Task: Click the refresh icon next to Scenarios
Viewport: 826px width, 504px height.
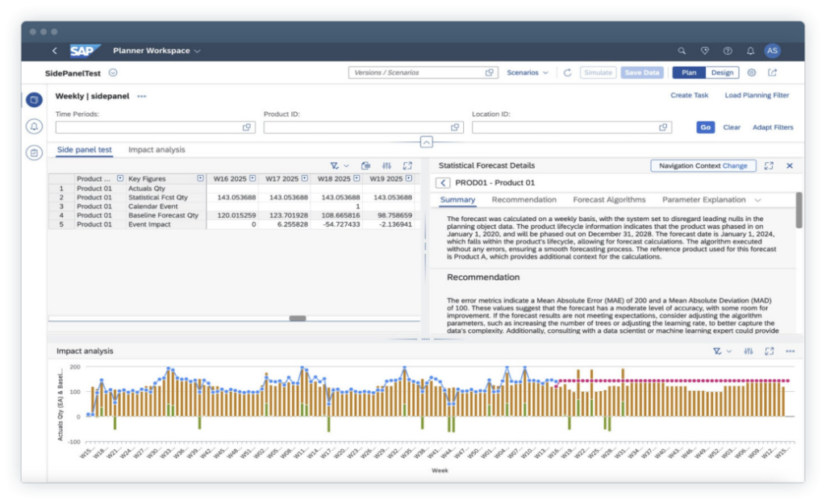Action: coord(567,73)
